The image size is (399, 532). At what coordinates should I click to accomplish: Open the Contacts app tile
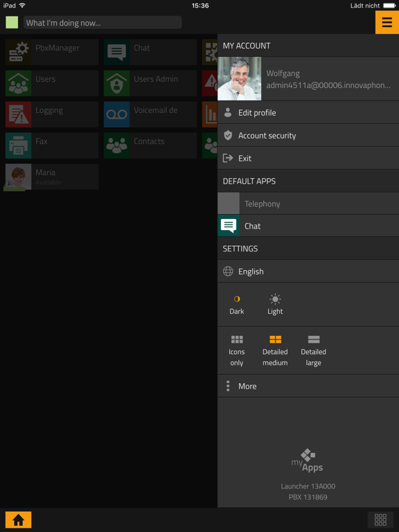pos(150,145)
